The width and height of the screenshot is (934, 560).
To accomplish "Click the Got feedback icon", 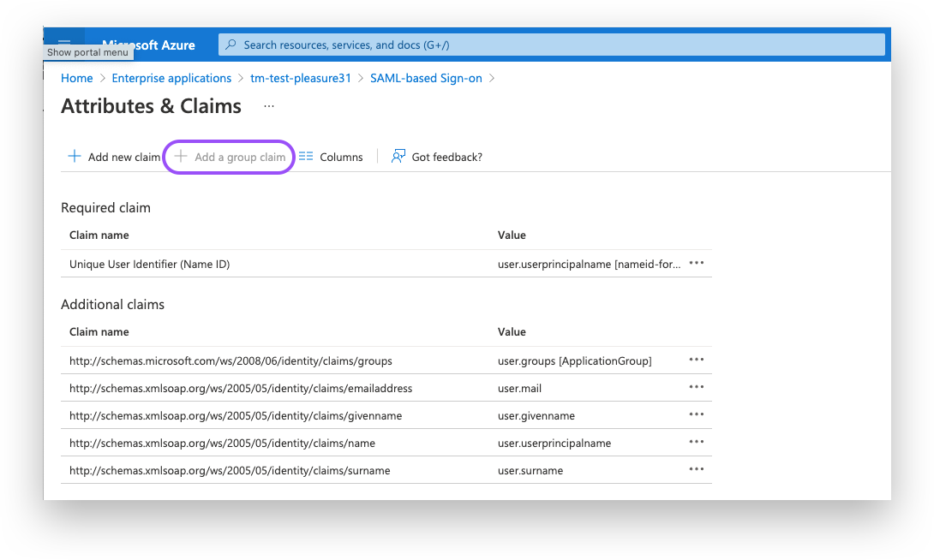I will (398, 157).
